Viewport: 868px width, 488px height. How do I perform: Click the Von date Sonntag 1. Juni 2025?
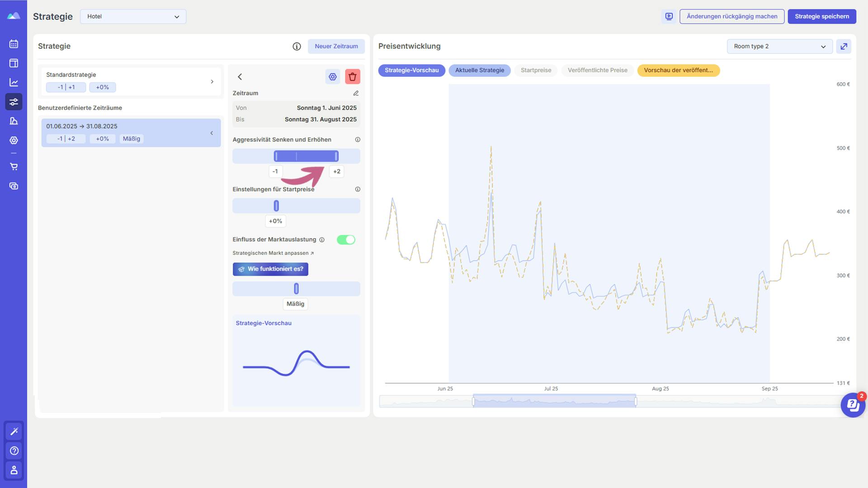pos(326,108)
